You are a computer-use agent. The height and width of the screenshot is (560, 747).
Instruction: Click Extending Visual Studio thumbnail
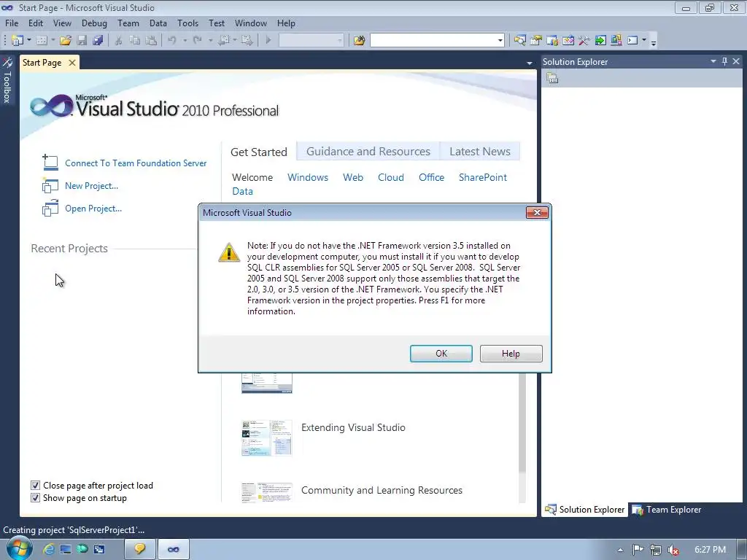click(x=267, y=437)
